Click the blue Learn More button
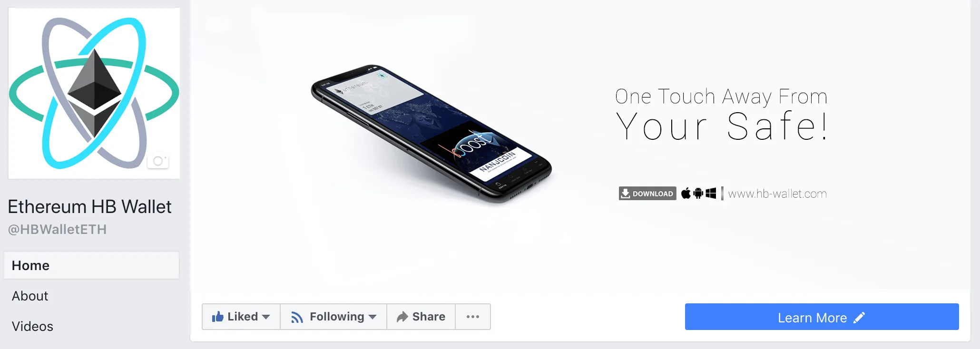This screenshot has height=349, width=980. (x=822, y=317)
